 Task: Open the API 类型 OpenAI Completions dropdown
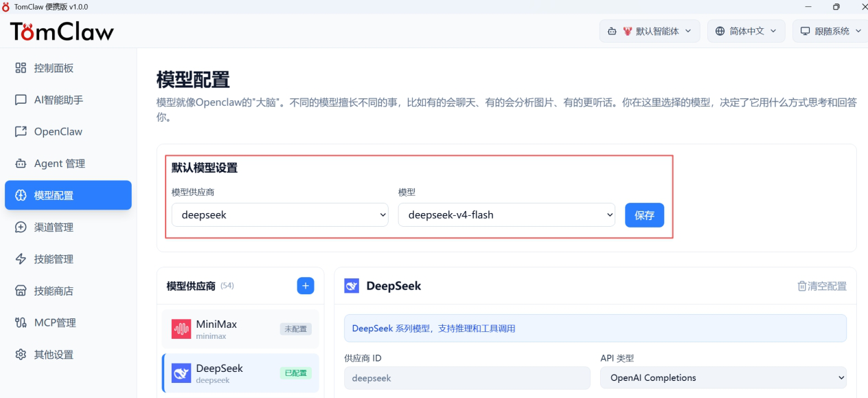pyautogui.click(x=724, y=377)
